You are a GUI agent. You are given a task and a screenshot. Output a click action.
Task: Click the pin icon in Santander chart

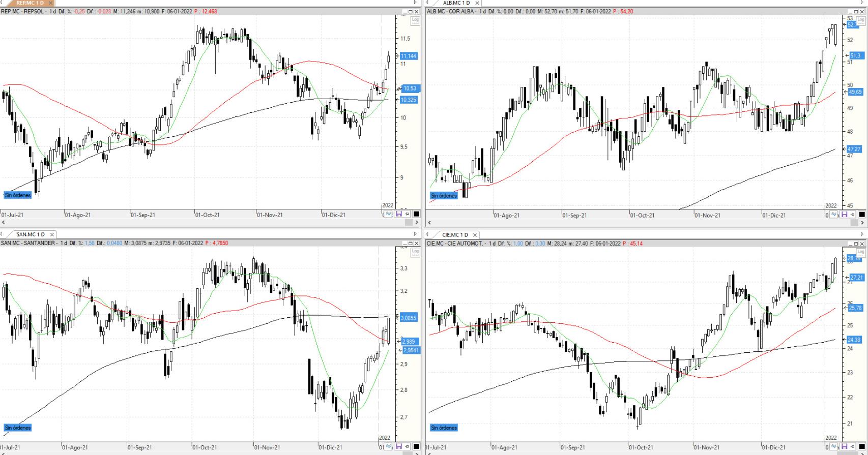tap(407, 446)
